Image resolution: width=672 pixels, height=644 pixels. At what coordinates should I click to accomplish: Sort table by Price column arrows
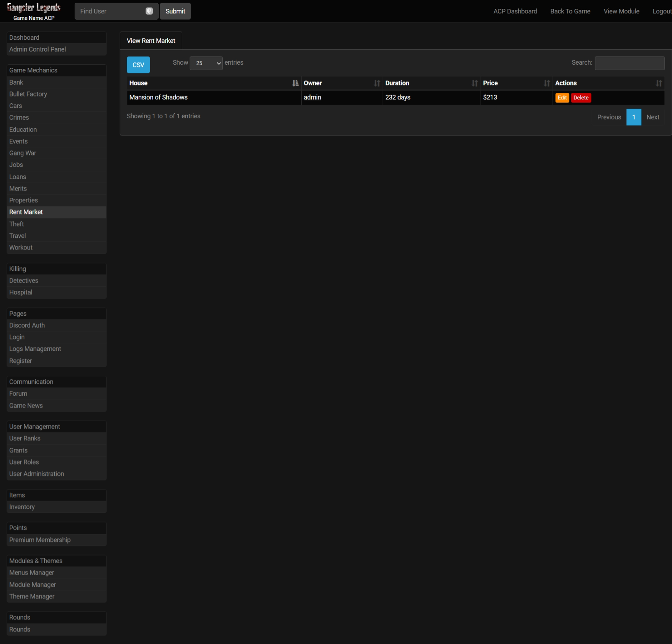(546, 83)
